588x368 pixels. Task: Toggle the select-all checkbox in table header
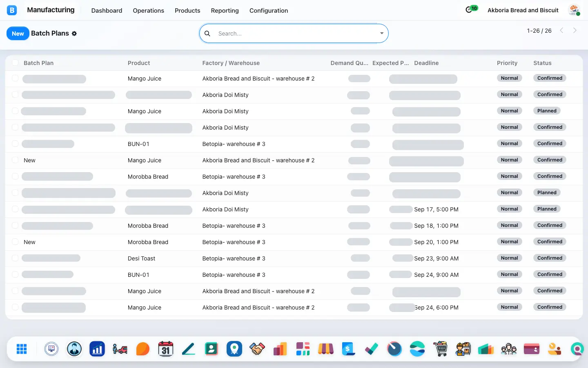coord(15,63)
